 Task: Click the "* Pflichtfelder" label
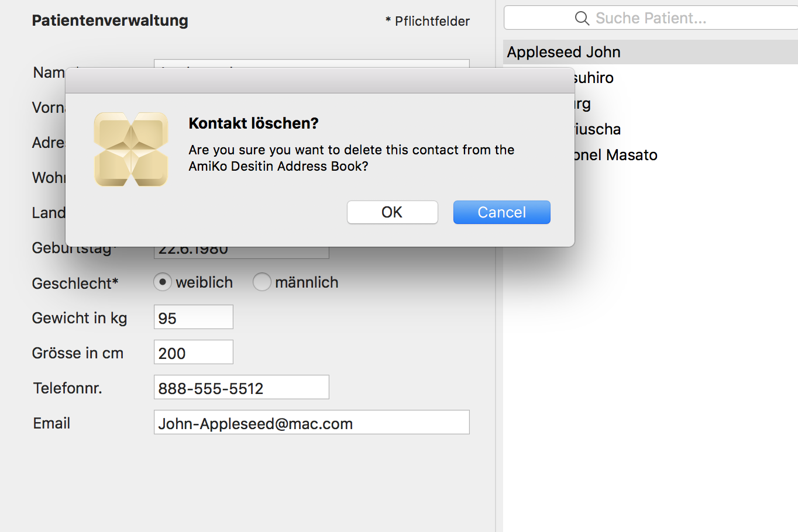pos(428,21)
